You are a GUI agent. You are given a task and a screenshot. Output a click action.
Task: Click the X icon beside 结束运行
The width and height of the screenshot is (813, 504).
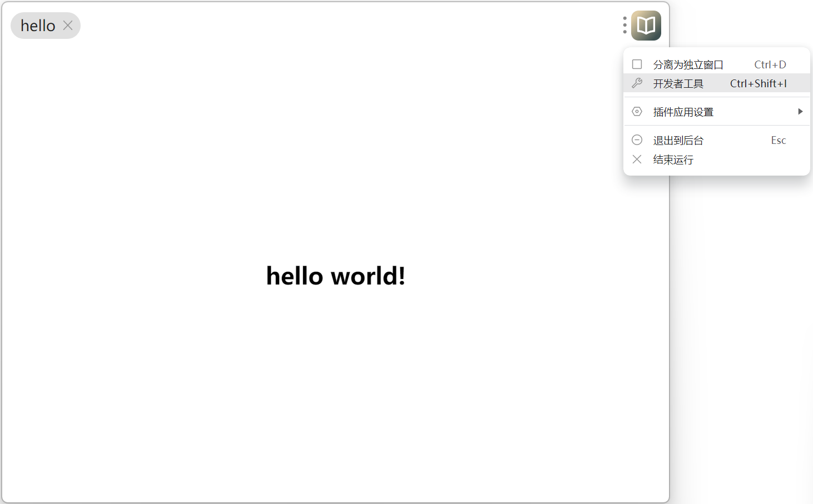click(637, 159)
